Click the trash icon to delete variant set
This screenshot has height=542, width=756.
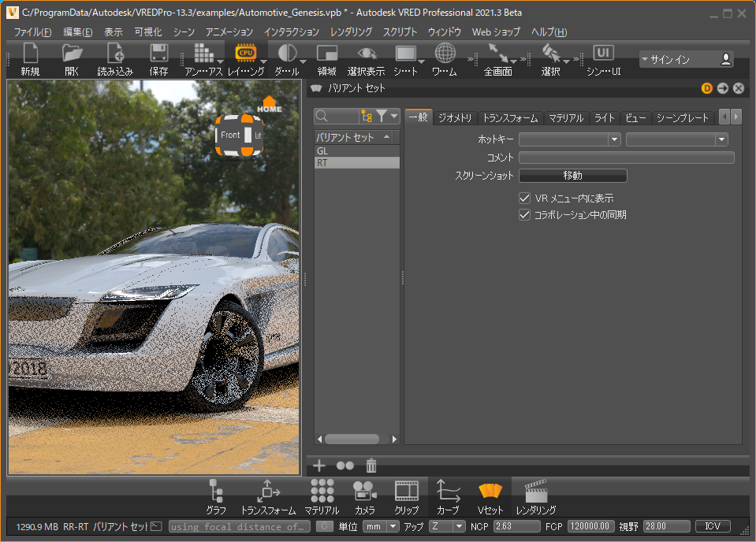[371, 466]
